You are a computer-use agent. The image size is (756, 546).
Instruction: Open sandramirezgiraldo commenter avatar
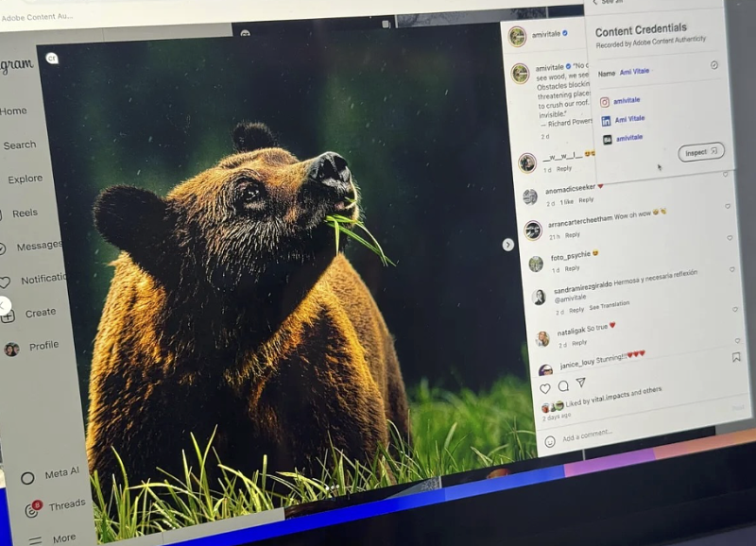click(x=539, y=298)
